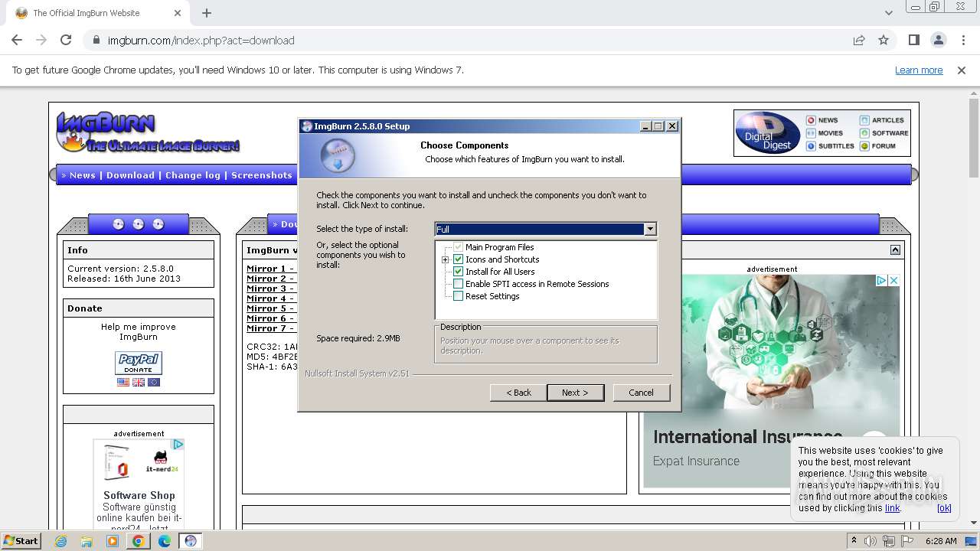Open the Screenshots menu item
The width and height of the screenshot is (980, 551).
(262, 175)
